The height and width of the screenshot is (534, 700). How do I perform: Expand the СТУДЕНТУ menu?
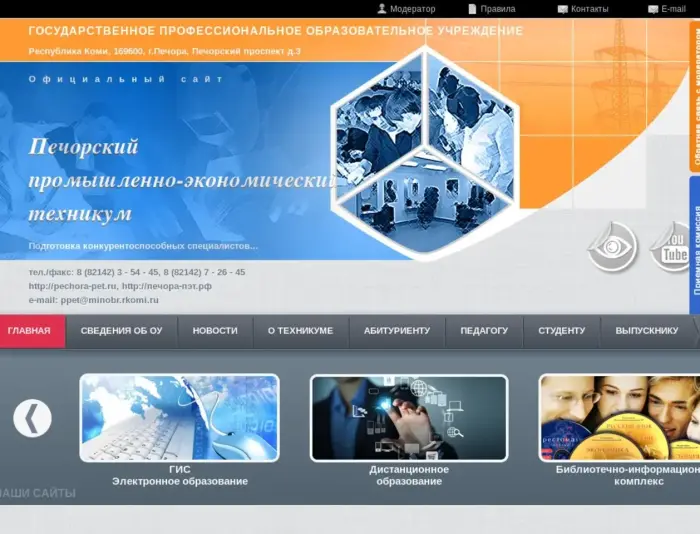pos(561,331)
